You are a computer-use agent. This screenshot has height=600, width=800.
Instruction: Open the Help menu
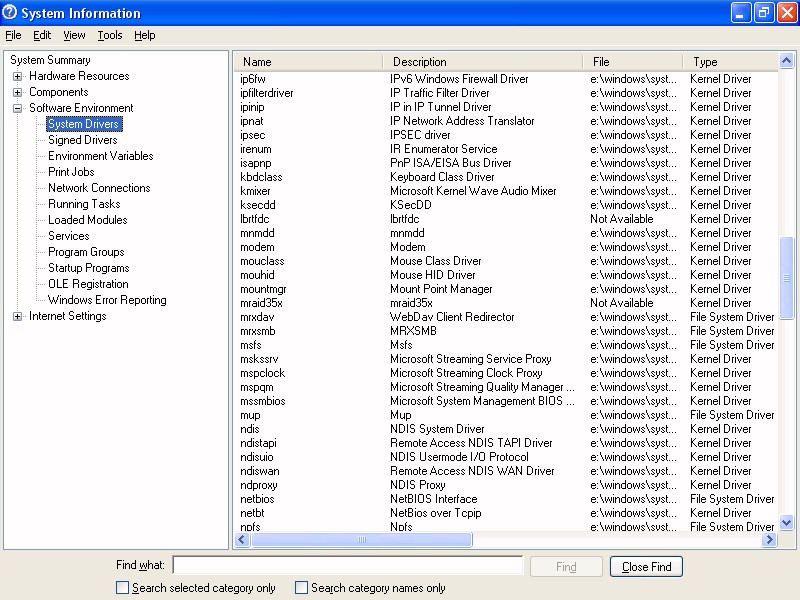pos(145,35)
